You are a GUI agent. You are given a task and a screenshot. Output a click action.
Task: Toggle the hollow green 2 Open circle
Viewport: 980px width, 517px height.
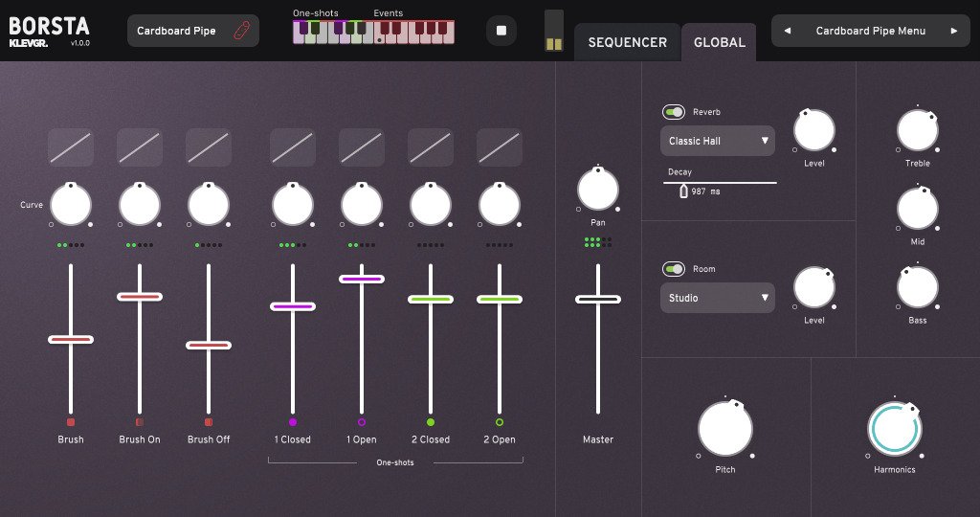(500, 422)
